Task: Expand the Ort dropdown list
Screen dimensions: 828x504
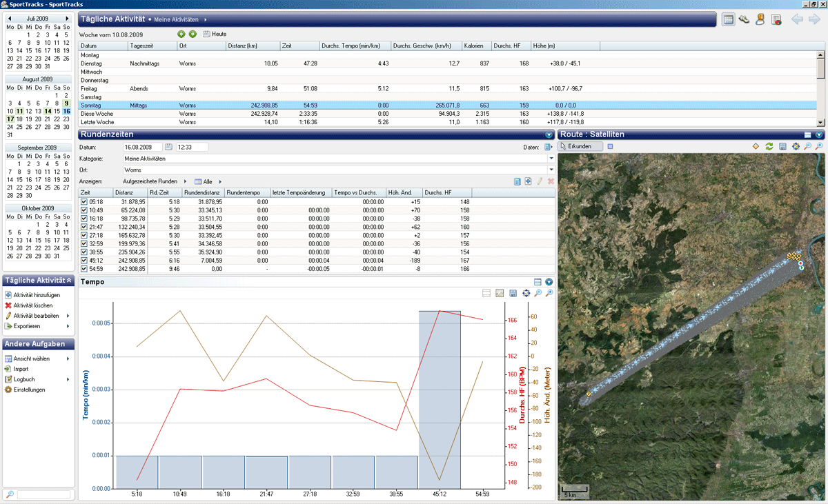Action: [551, 170]
